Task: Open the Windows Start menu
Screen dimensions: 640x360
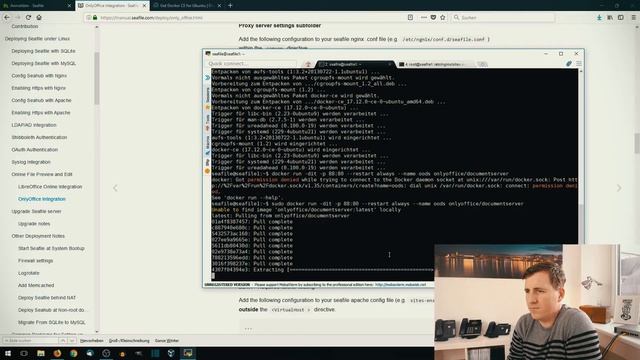Action: [8, 353]
